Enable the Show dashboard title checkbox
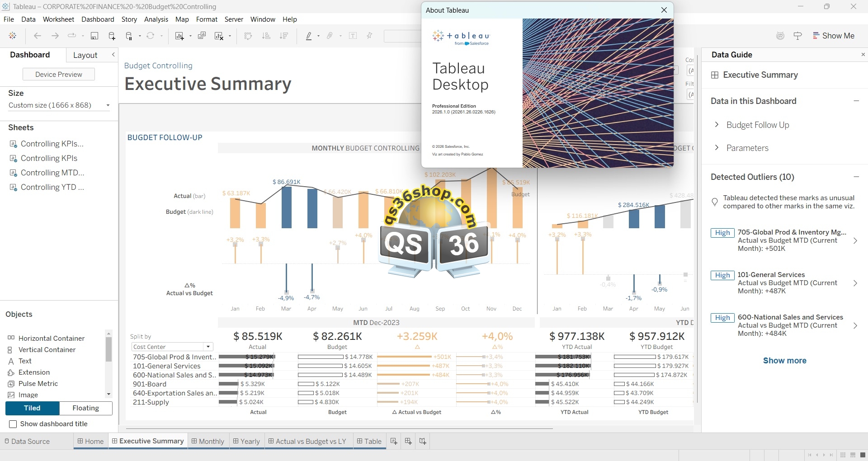868x461 pixels. [13, 424]
